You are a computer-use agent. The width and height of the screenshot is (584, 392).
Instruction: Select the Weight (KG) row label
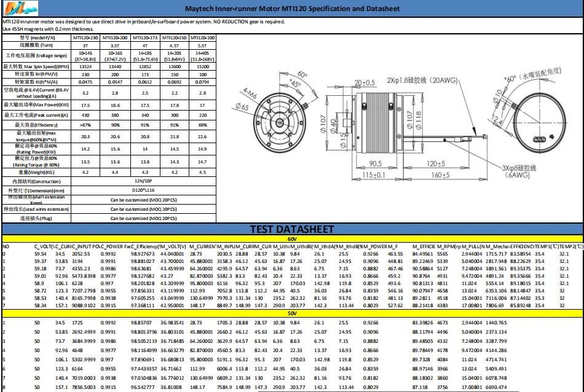coord(36,173)
